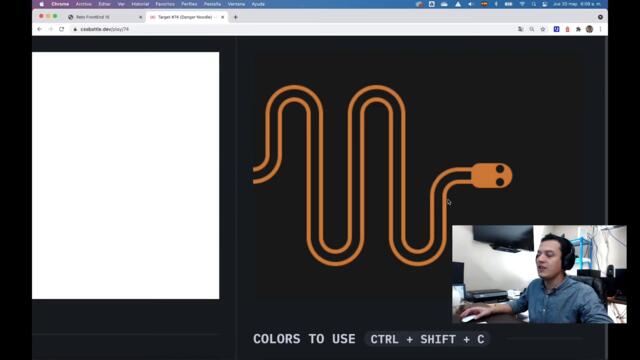The width and height of the screenshot is (640, 360).
Task: Open a new browser tab
Action: (236, 17)
